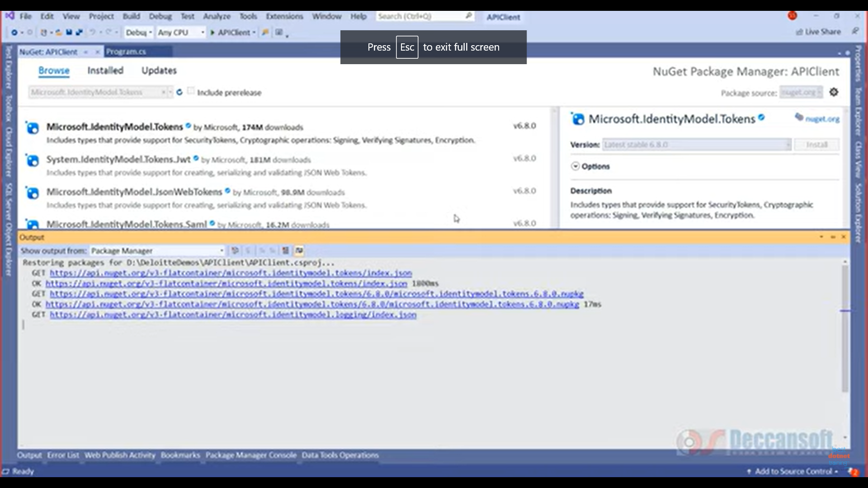868x488 pixels.
Task: Open the Error List tab
Action: [63, 455]
